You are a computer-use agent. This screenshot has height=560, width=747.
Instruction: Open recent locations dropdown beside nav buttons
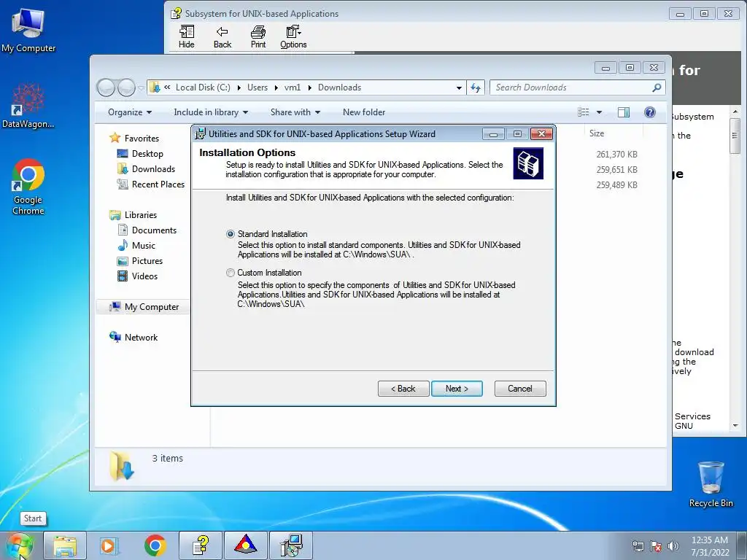pos(141,87)
